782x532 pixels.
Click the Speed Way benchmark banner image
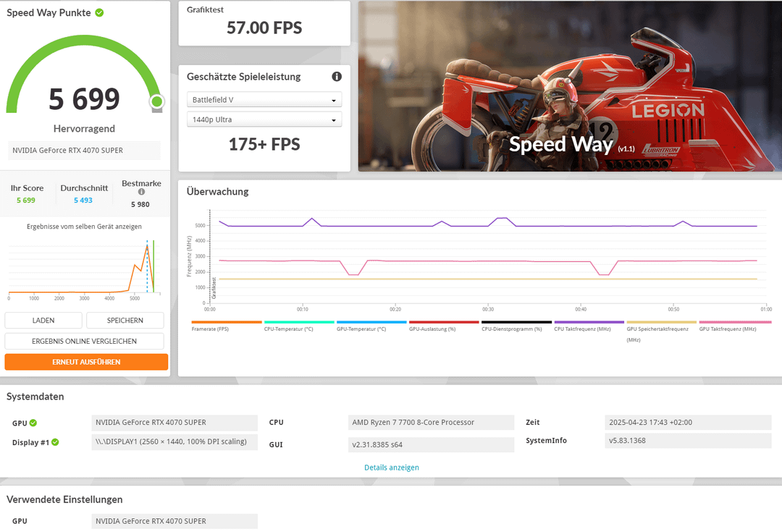tap(570, 86)
